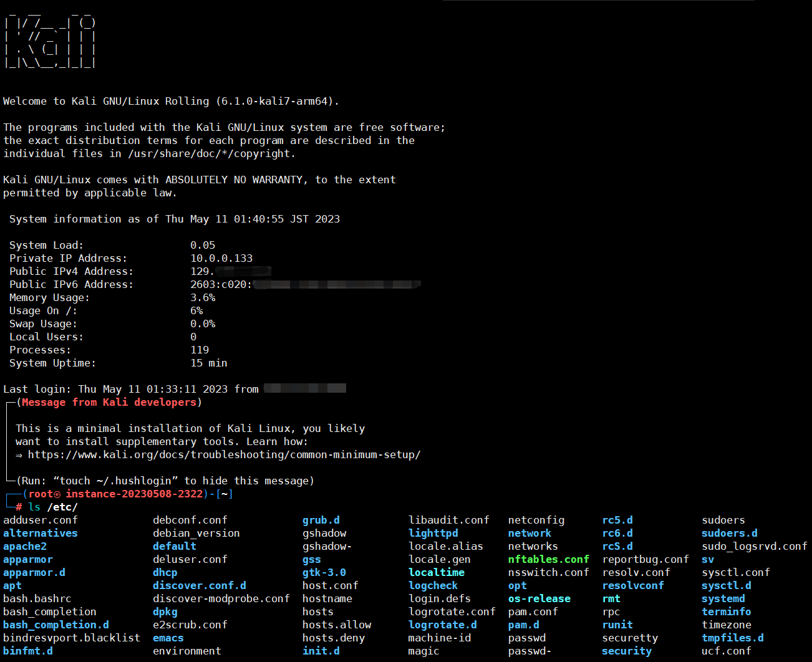
Task: Click 'hosts.deny' in the listing
Action: [334, 638]
